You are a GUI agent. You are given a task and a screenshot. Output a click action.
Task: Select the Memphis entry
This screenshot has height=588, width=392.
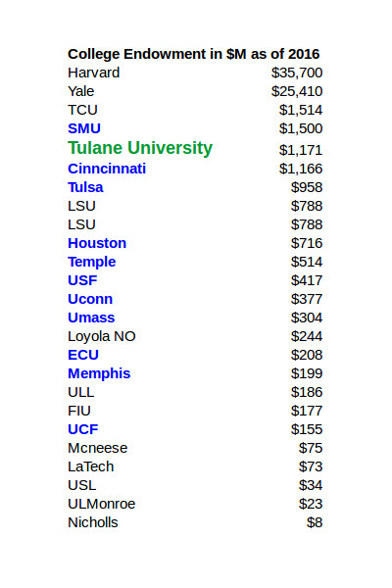99,374
